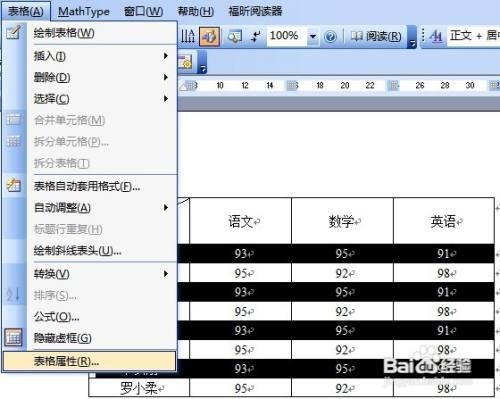Screen dimensions: 500x399
Task: Click the 95 cell in 罗小柔 row
Action: [240, 388]
